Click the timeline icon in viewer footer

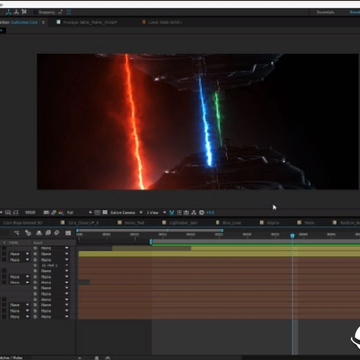(x=187, y=213)
